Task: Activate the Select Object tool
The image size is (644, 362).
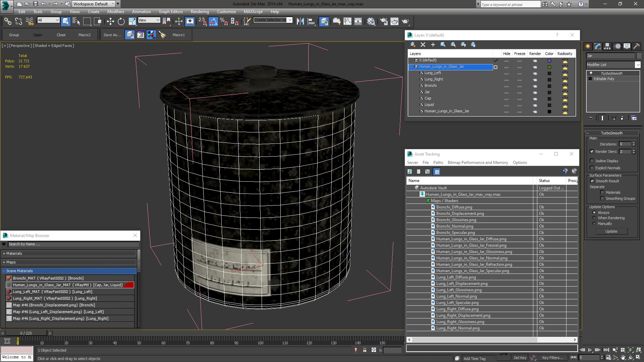Action: [66, 21]
